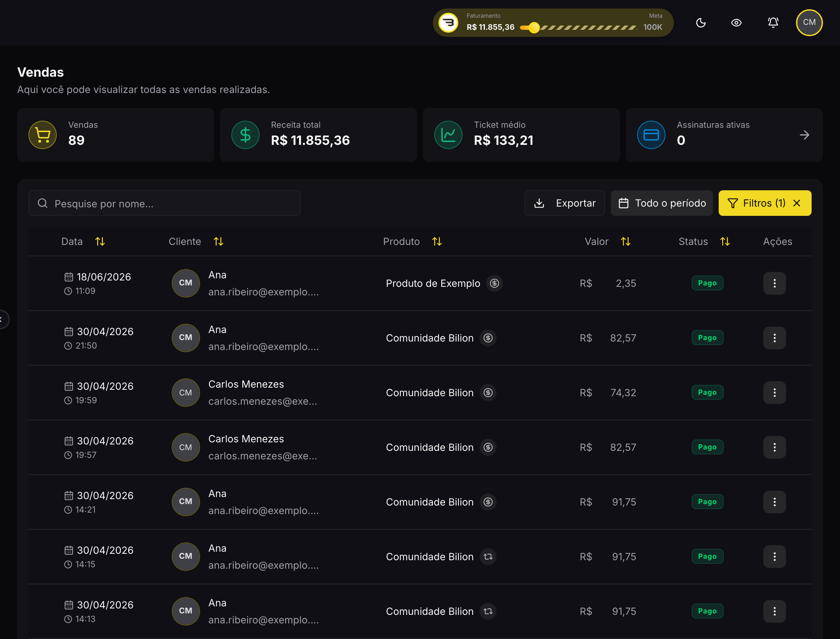Open the Todo o período date picker
Image resolution: width=840 pixels, height=639 pixels.
click(x=662, y=203)
